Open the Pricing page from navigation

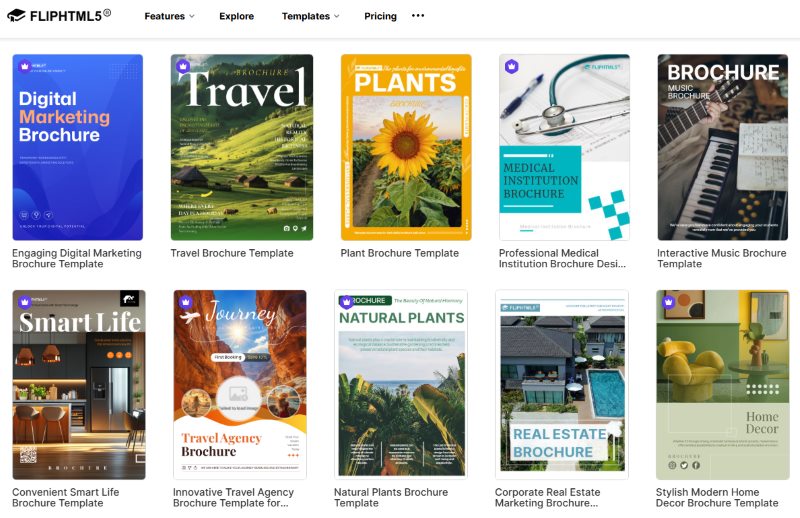(380, 16)
